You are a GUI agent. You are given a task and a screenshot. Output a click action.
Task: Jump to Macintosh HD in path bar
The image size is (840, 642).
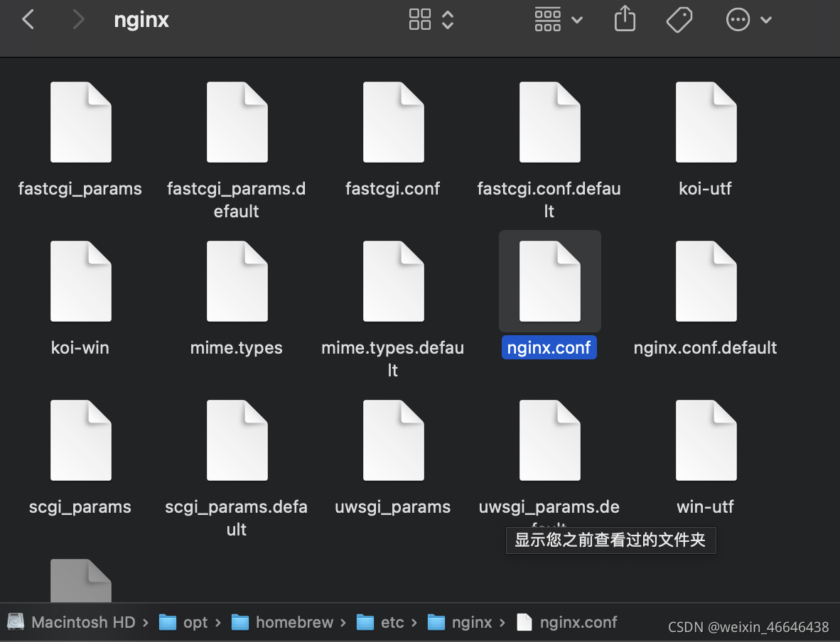71,622
